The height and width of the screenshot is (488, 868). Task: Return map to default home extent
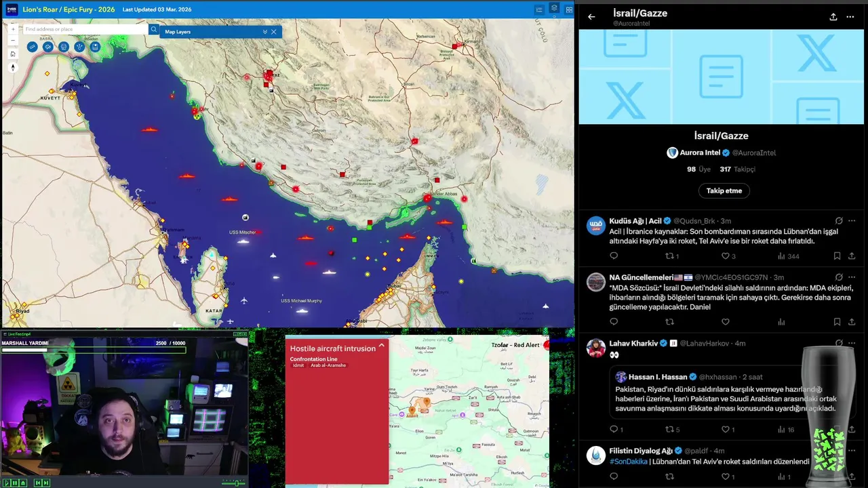13,54
